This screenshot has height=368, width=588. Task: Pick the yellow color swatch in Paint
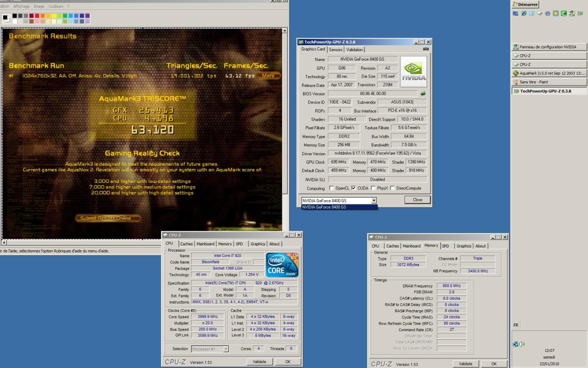pyautogui.click(x=54, y=16)
